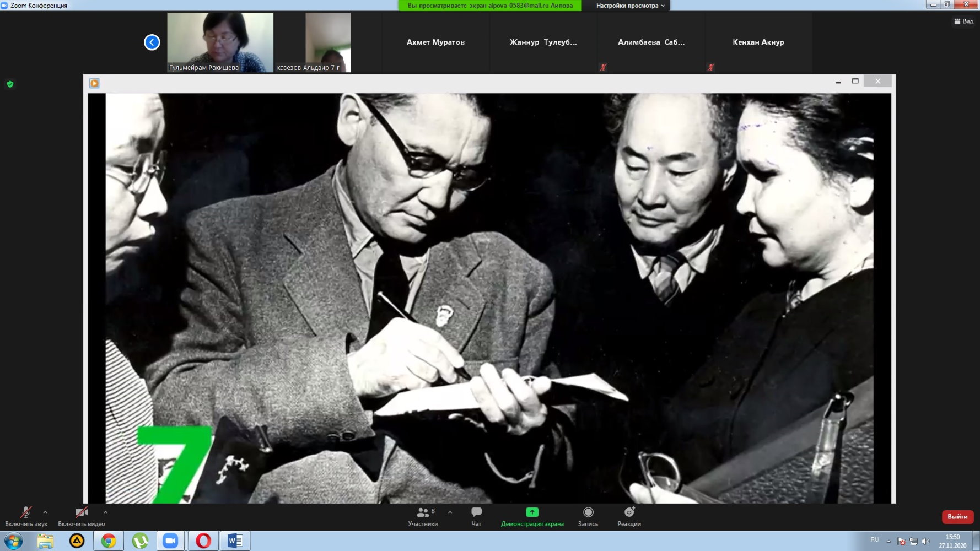Open Opera browser from taskbar
Image resolution: width=980 pixels, height=551 pixels.
coord(203,541)
